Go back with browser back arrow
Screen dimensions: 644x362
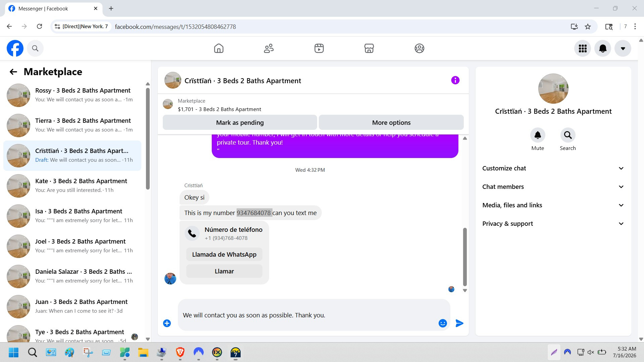click(9, 27)
